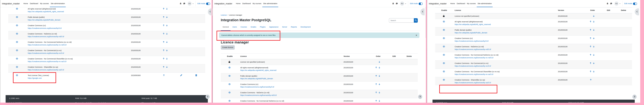Disable All rights reserved eye, middle panel

[x=229, y=68]
